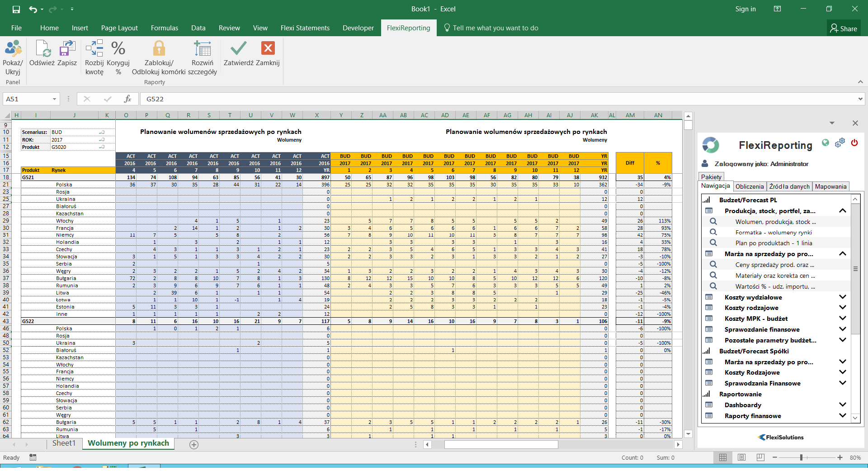Click the green Zatwierdź checkmark

pyautogui.click(x=238, y=48)
